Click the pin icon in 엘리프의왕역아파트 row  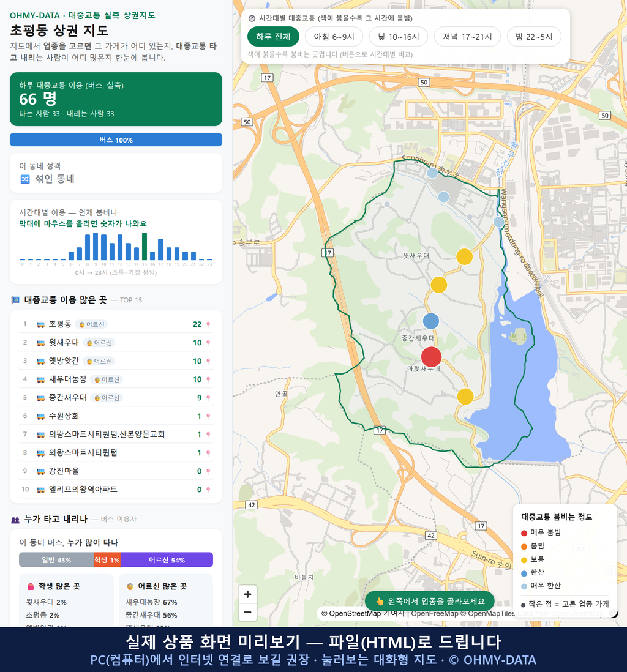click(208, 490)
